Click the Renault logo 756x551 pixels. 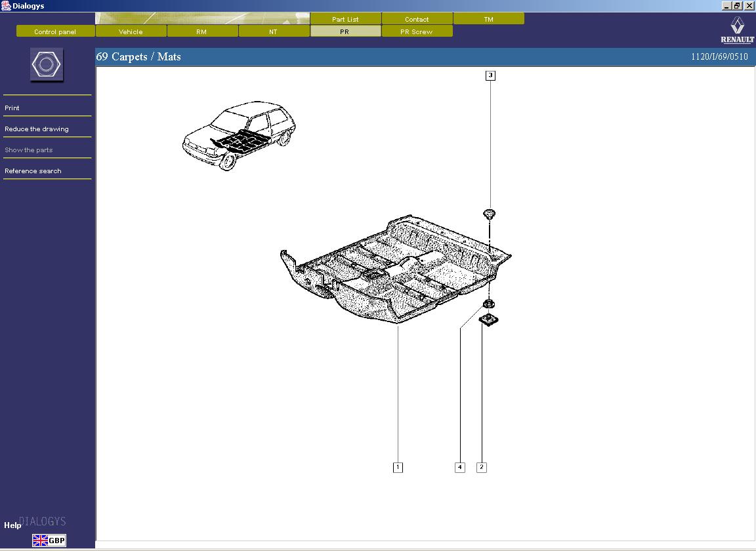click(737, 30)
